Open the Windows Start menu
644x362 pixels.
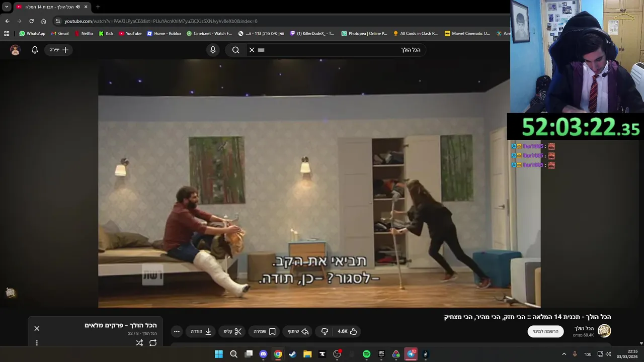(x=219, y=354)
